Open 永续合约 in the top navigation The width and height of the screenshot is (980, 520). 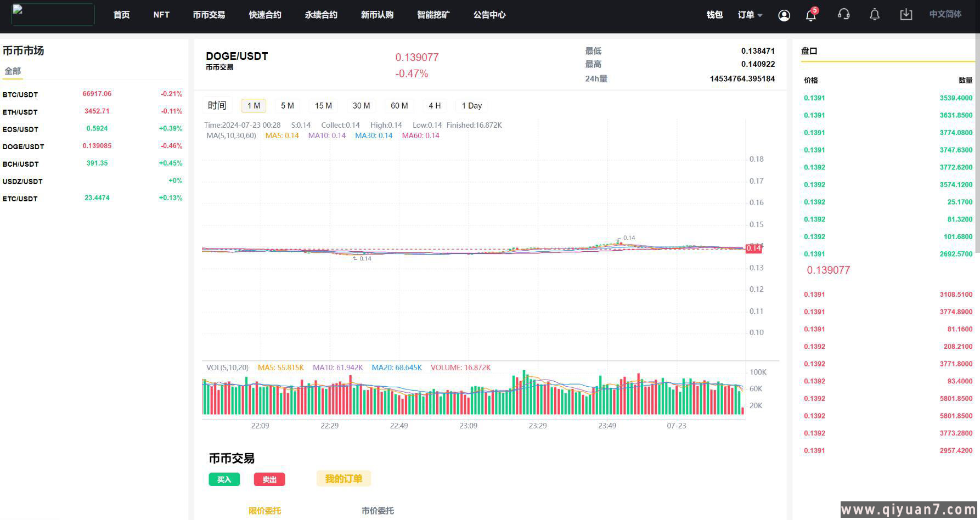pos(321,15)
